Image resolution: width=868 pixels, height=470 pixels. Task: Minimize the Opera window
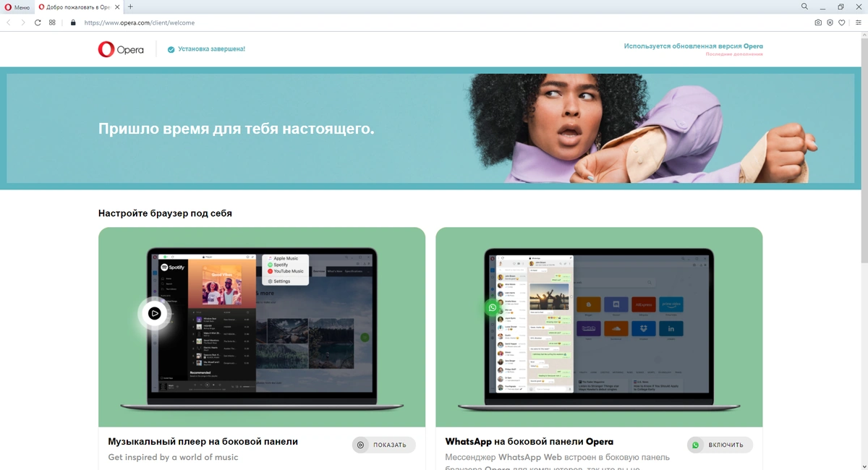822,7
